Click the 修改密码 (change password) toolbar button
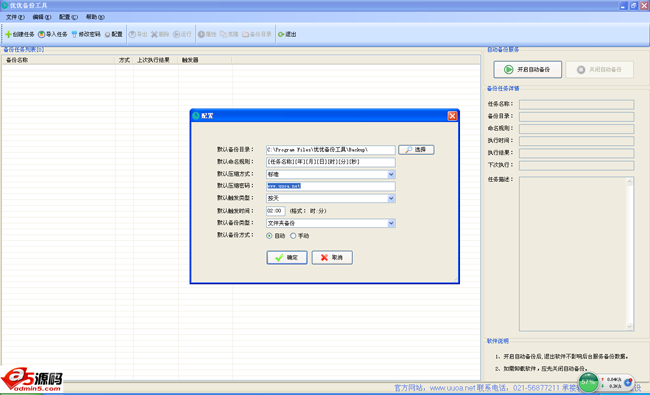Viewport: 650px width, 395px height. pos(86,34)
